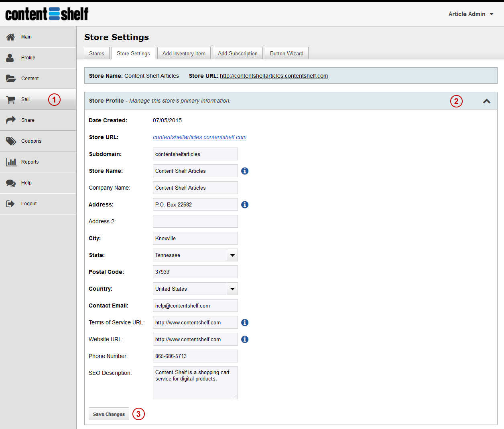Open Profile in the sidebar
Screen dimensions: 504x429
click(38, 58)
